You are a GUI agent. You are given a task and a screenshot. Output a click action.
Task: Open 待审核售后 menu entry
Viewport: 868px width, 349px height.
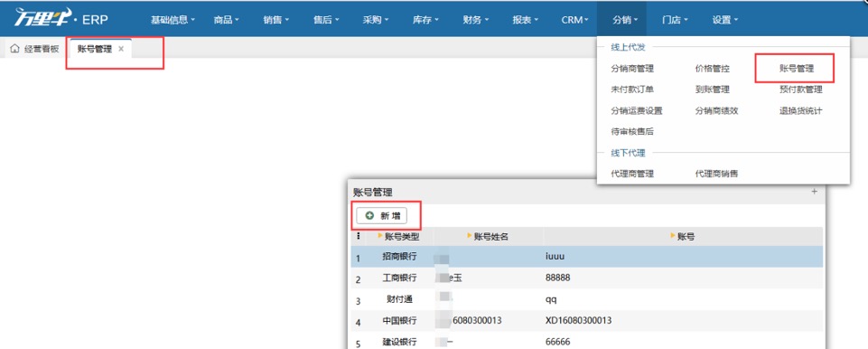coord(632,131)
